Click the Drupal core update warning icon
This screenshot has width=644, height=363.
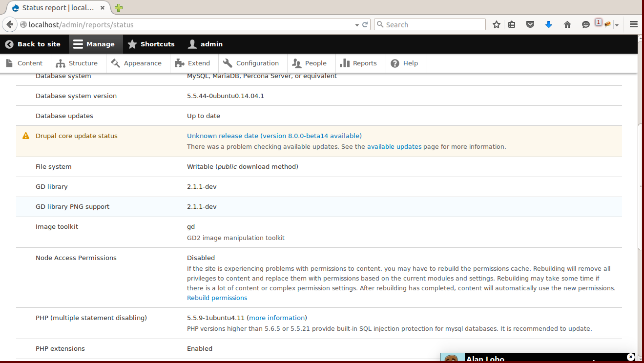click(x=26, y=136)
